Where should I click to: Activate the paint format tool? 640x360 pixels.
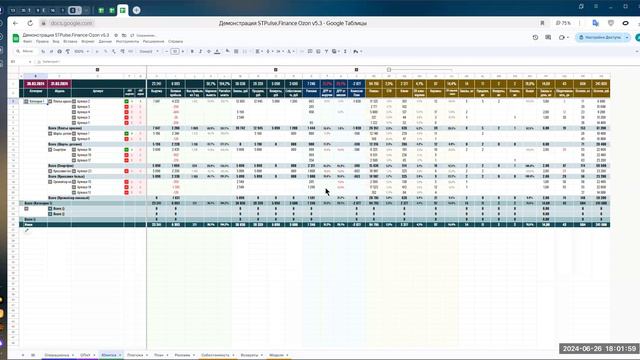tap(68, 51)
